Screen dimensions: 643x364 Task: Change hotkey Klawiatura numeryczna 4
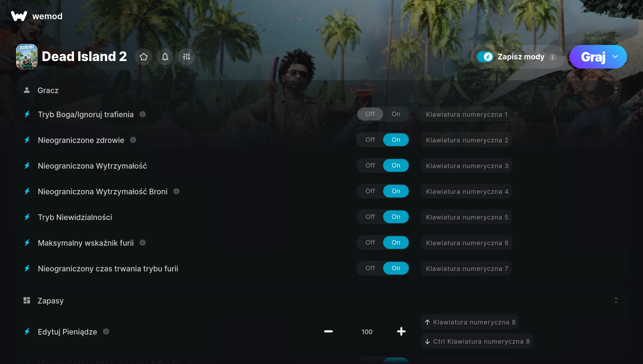[x=466, y=191]
